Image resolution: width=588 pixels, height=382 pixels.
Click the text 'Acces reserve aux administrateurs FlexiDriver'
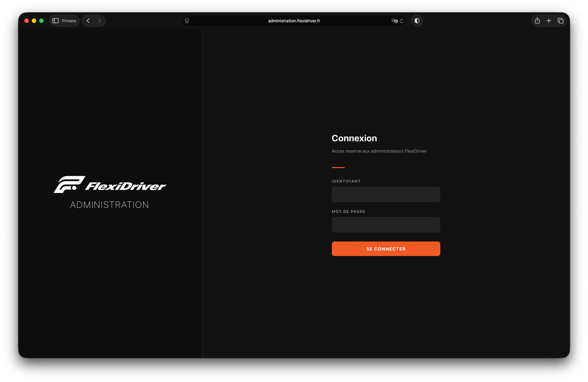point(379,151)
